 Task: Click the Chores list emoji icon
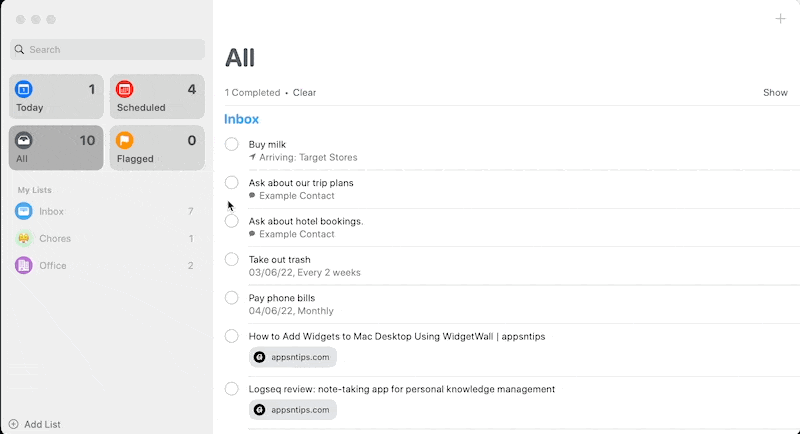[x=23, y=238]
